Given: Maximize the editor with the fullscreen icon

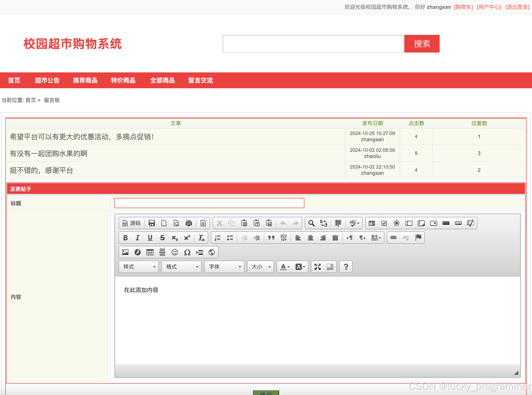Looking at the screenshot, I should click(x=317, y=267).
